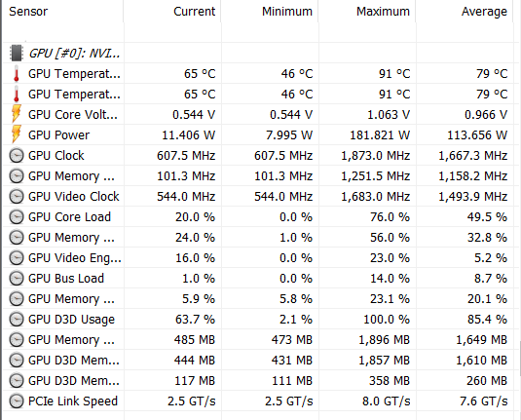Click gauge icon beside GPU Core Load
Image resolution: width=521 pixels, height=420 pixels.
17,216
